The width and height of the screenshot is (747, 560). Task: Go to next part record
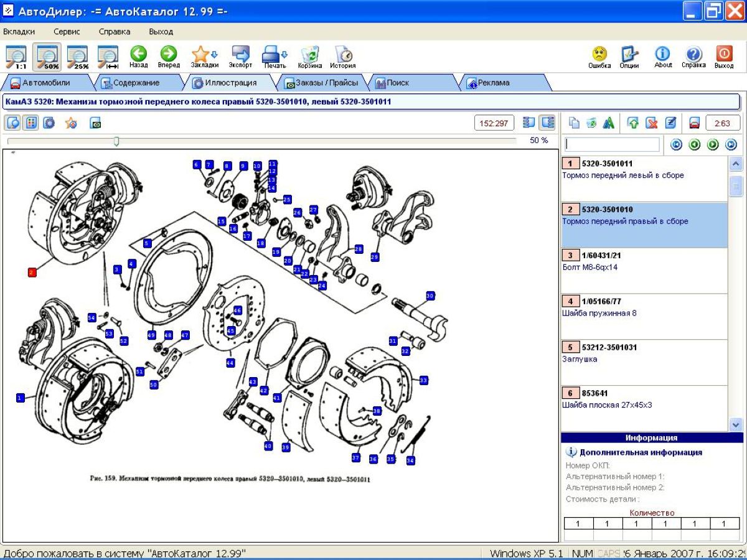[x=713, y=144]
